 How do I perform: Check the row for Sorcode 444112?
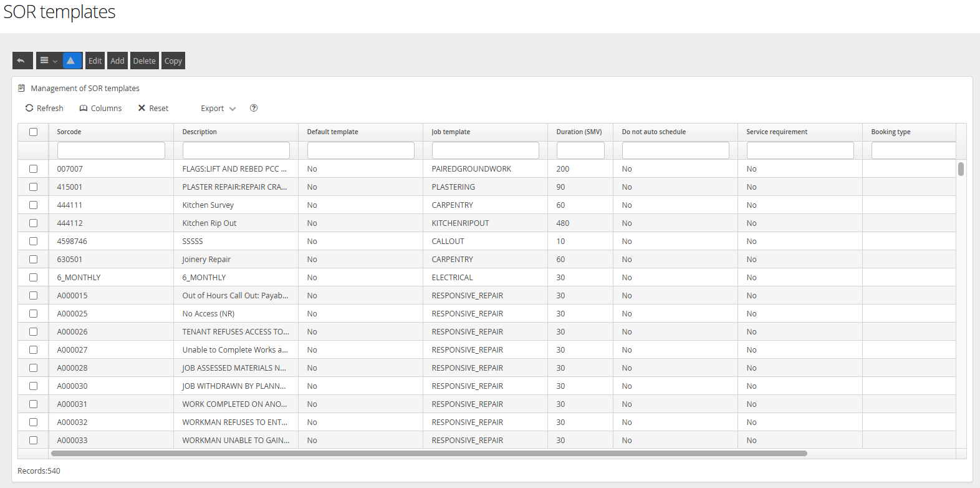click(x=34, y=223)
